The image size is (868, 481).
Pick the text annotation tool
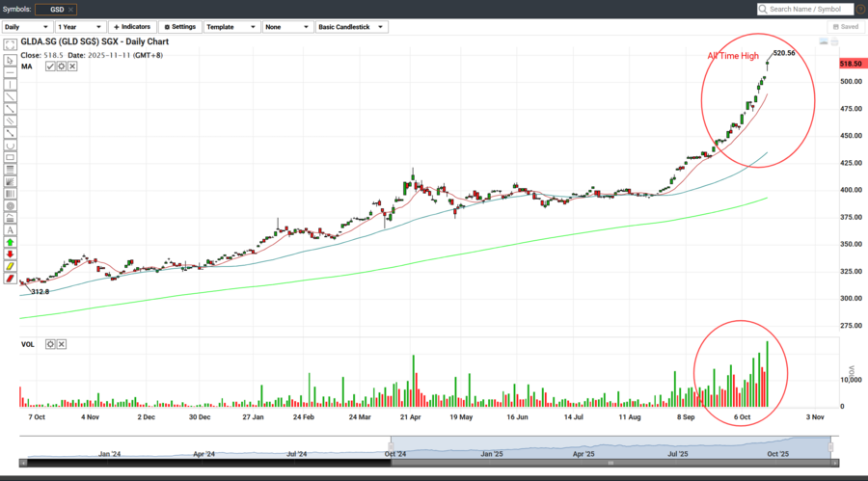coord(10,230)
